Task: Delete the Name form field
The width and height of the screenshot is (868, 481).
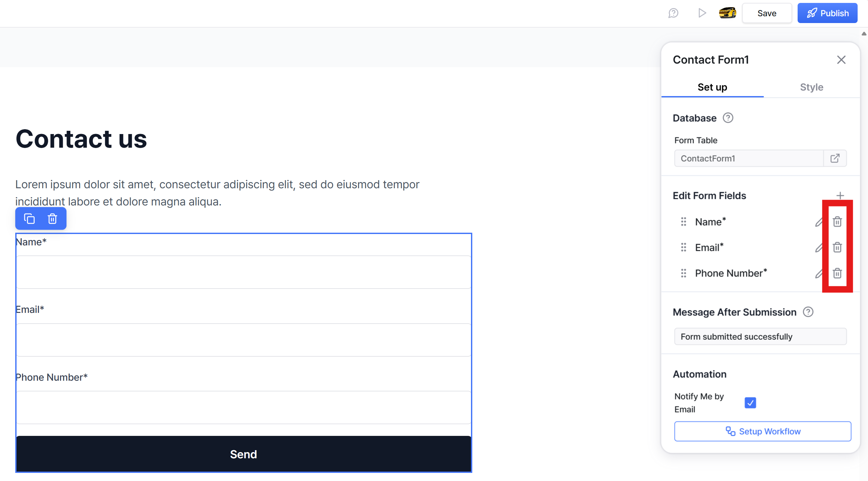Action: tap(837, 222)
